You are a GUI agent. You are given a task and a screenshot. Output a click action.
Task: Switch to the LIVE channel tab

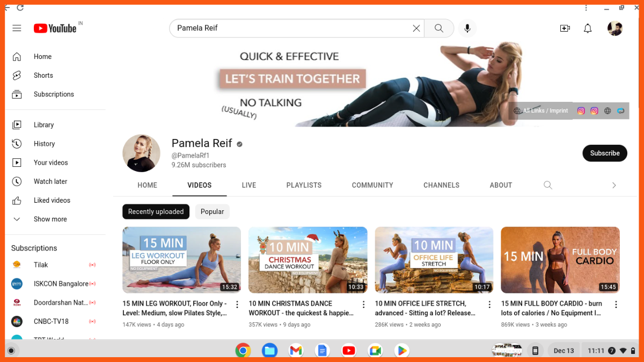click(x=249, y=185)
